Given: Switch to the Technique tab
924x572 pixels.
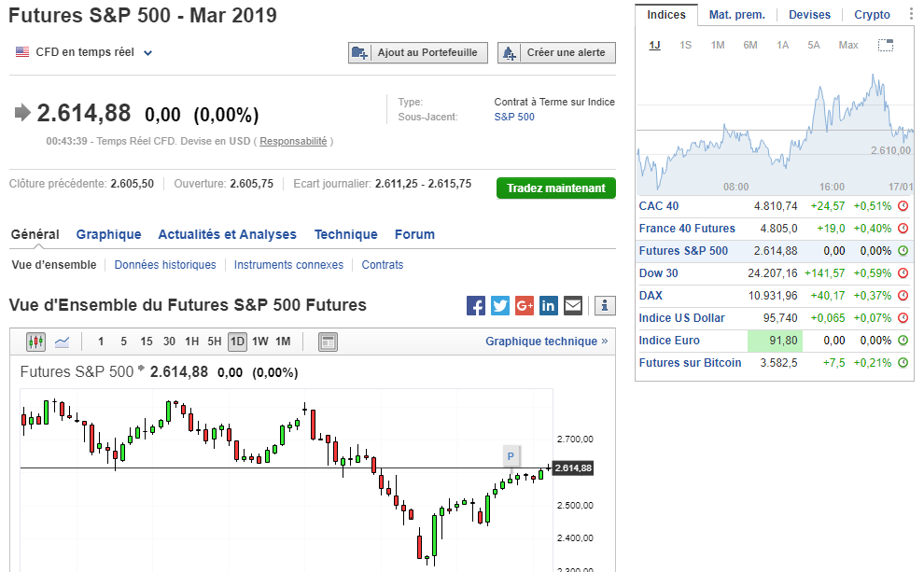Looking at the screenshot, I should (345, 234).
